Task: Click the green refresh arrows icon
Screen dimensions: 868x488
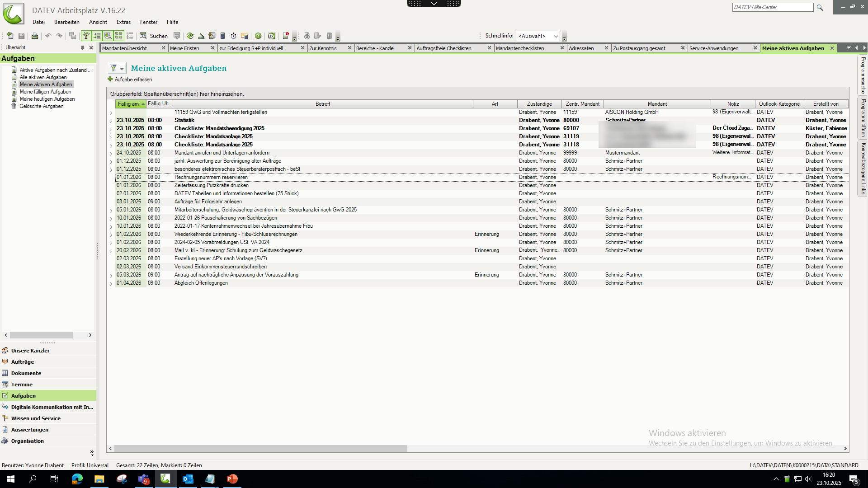Action: point(190,36)
